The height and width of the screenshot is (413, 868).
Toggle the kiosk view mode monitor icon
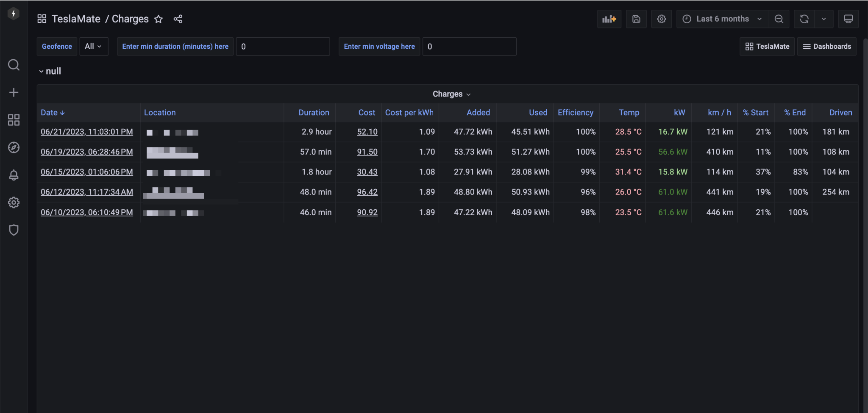point(848,19)
